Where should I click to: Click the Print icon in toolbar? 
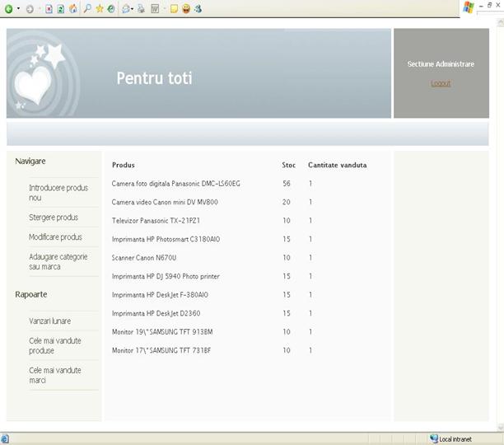tap(142, 8)
